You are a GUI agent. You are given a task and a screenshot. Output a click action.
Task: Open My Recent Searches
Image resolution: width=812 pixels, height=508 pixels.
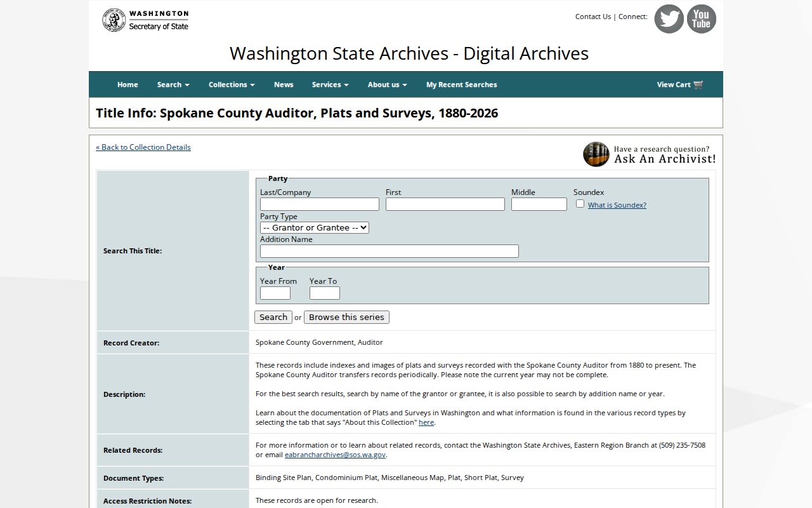[462, 84]
